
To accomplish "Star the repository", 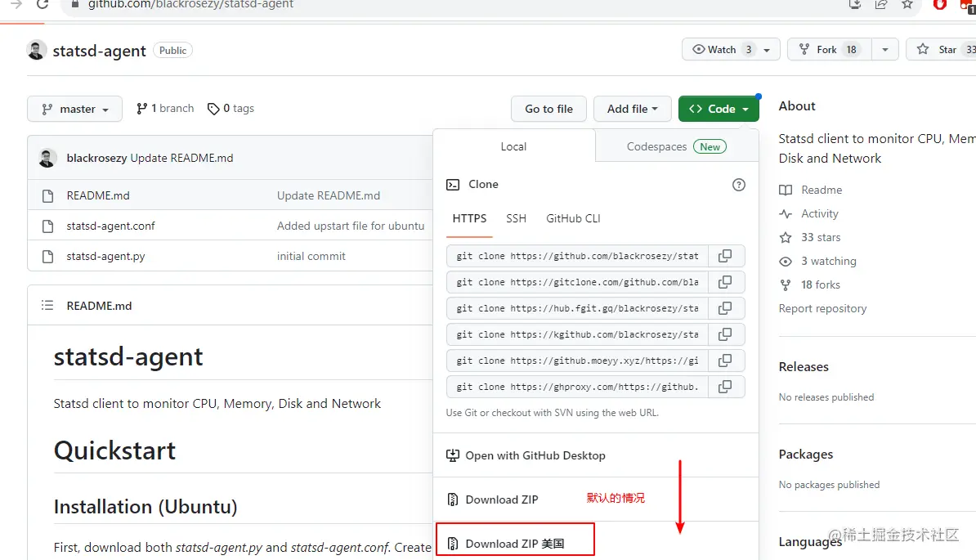I will (x=941, y=50).
